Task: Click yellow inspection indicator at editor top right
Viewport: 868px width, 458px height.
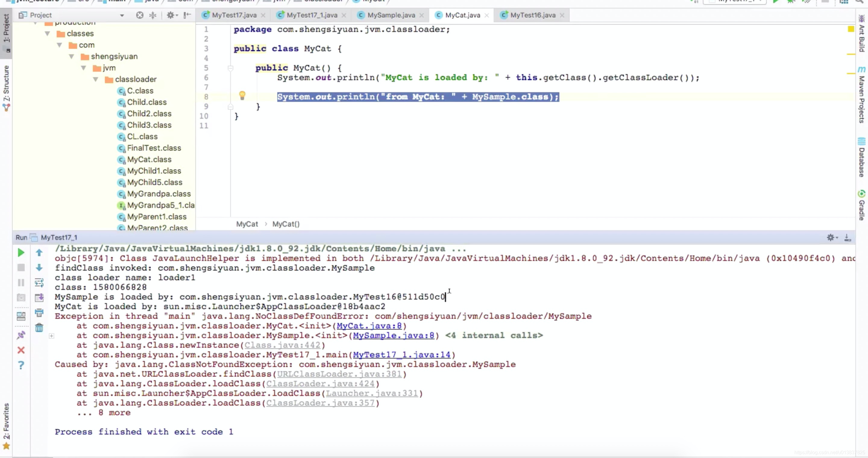Action: click(851, 29)
